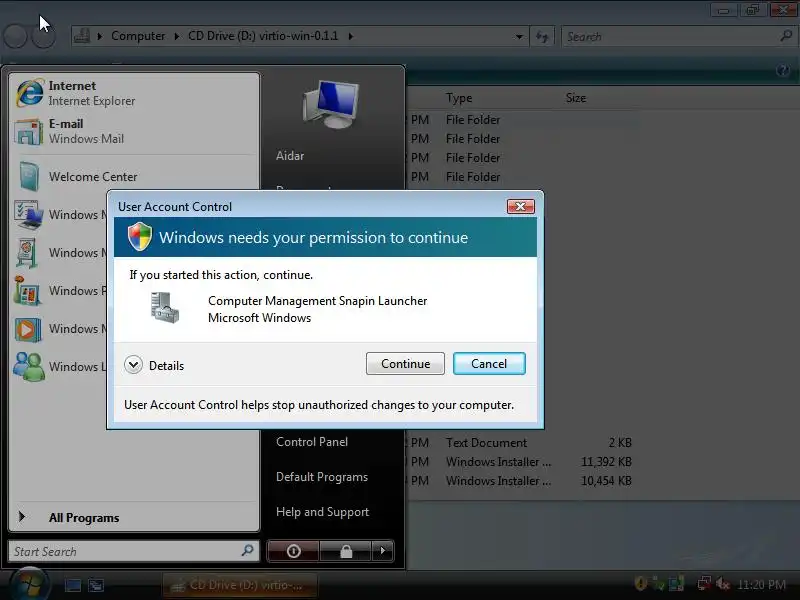Viewport: 800px width, 600px height.
Task: Click CD Drive (D:) virtio-win-0.1.1 breadcrumb
Action: [263, 36]
